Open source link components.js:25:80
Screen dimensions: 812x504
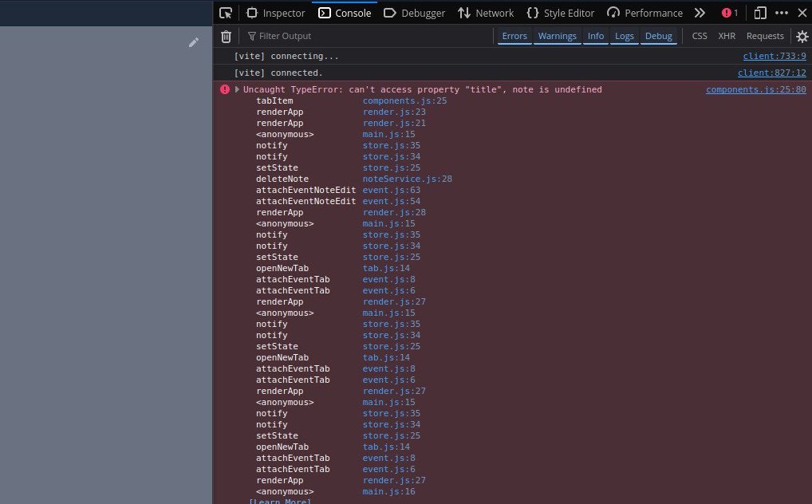coord(755,89)
